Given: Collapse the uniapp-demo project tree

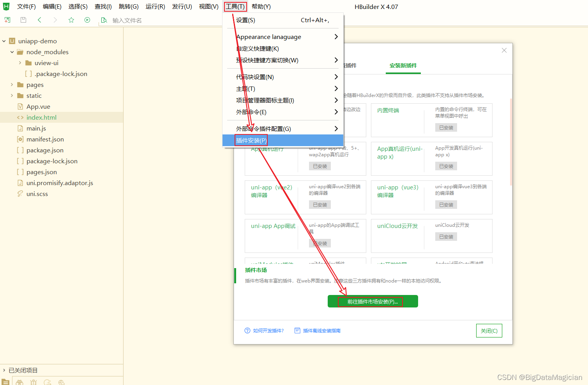Looking at the screenshot, I should click(x=4, y=41).
